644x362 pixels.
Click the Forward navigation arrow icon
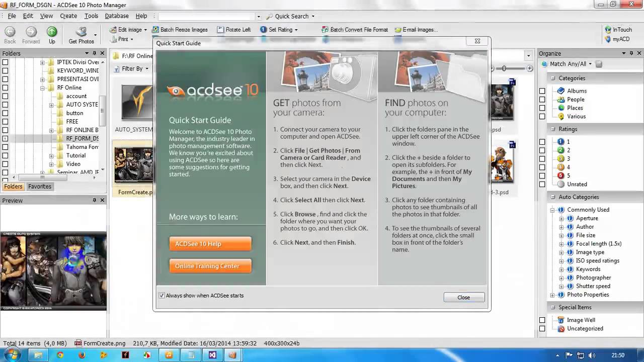[x=31, y=32]
